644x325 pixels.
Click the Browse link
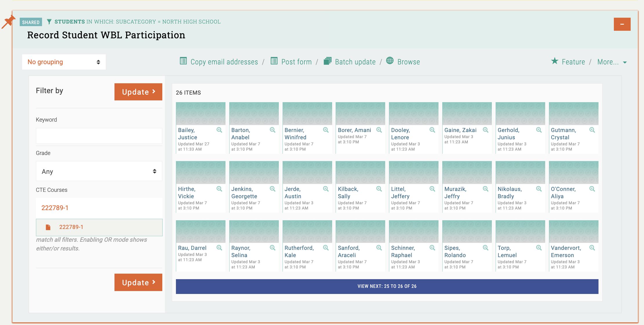[x=409, y=62]
